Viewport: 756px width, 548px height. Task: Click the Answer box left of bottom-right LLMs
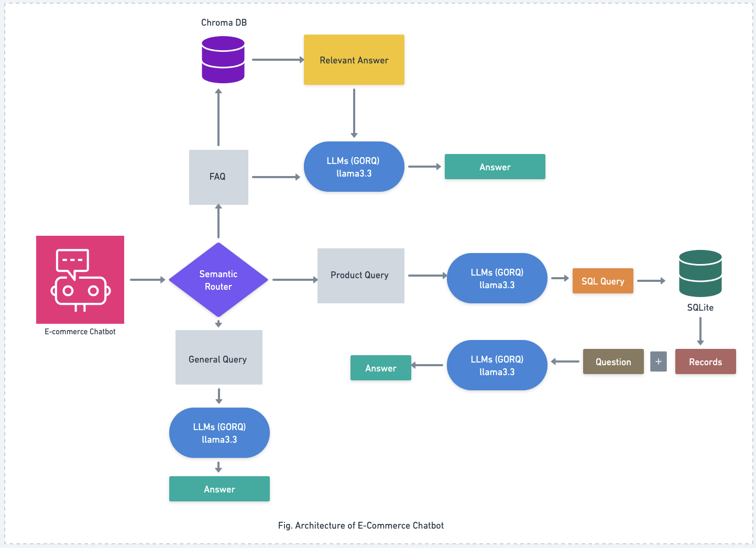[381, 368]
